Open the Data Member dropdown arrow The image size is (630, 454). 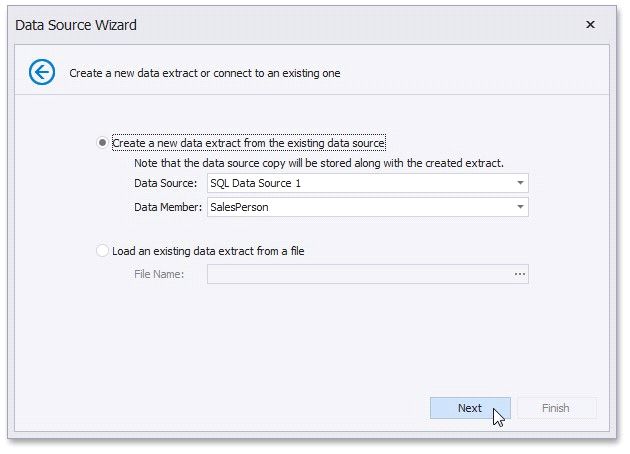[x=520, y=207]
